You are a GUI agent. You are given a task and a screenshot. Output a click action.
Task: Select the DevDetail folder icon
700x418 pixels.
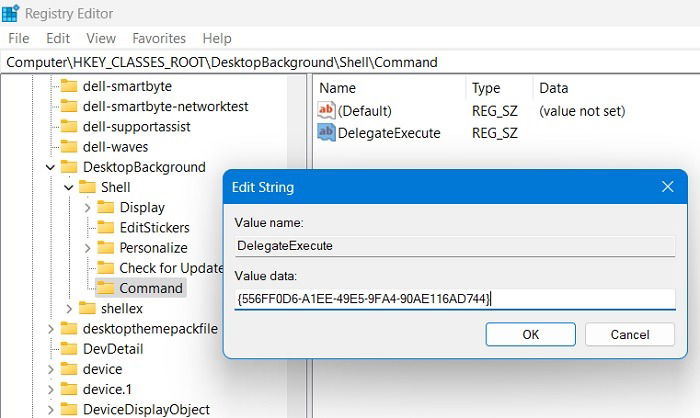[69, 348]
